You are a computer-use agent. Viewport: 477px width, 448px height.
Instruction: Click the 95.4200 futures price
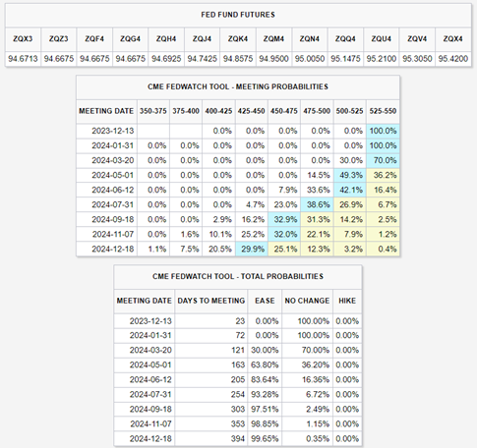(x=453, y=59)
